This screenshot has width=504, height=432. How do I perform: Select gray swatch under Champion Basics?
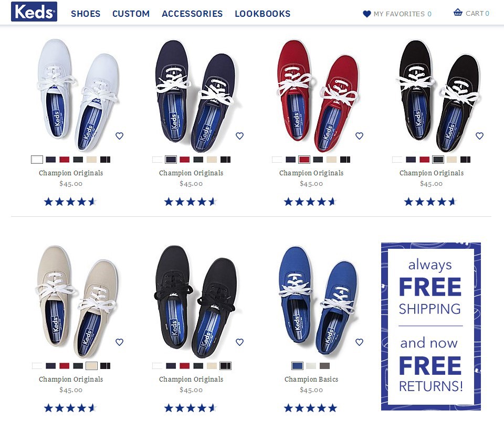[x=324, y=366]
